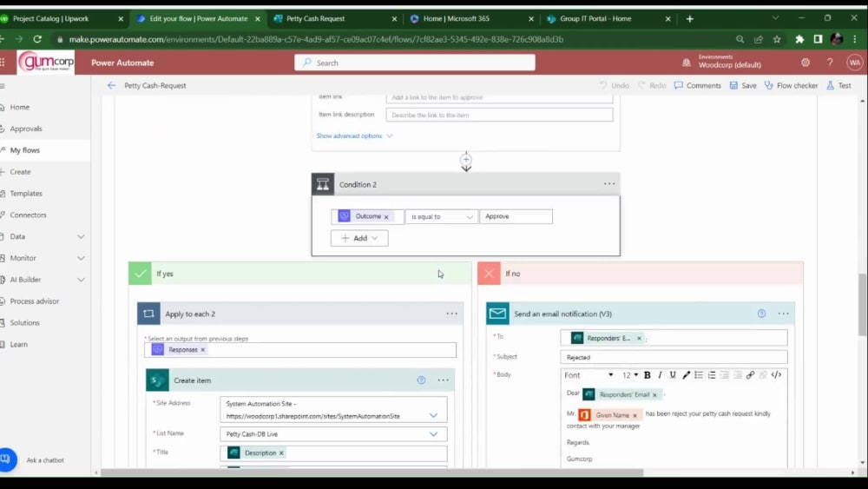This screenshot has width=868, height=489.
Task: Insert numbered list in email body
Action: (712, 375)
